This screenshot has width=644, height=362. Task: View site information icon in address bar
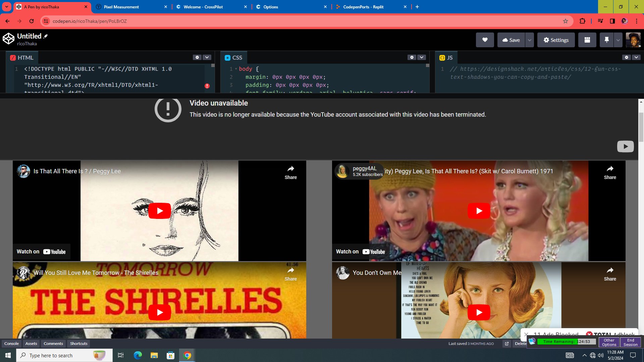pyautogui.click(x=46, y=21)
